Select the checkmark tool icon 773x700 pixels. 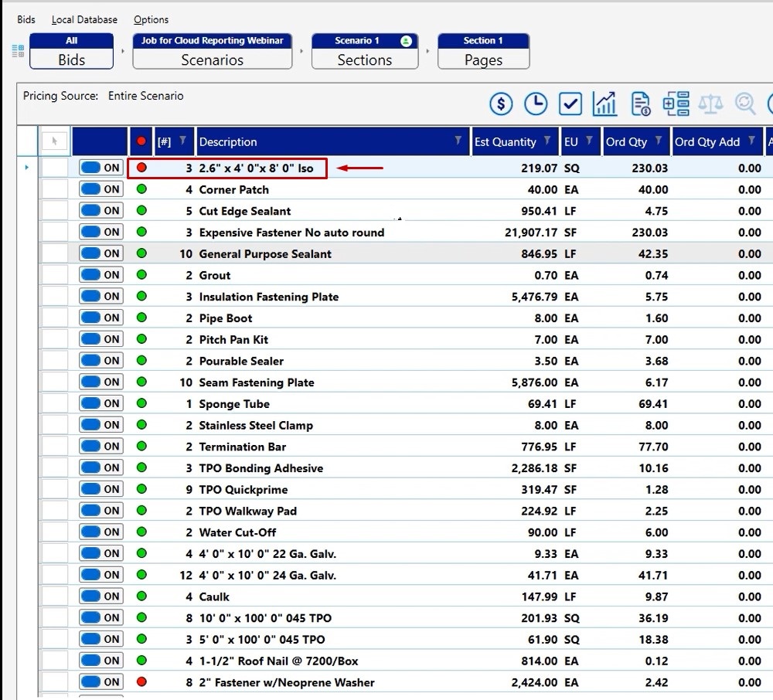[570, 103]
